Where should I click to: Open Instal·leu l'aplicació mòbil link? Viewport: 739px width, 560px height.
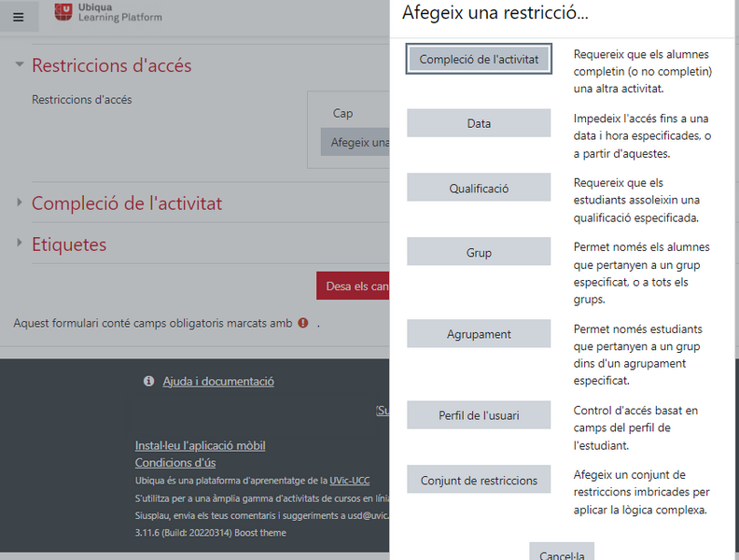click(x=201, y=445)
